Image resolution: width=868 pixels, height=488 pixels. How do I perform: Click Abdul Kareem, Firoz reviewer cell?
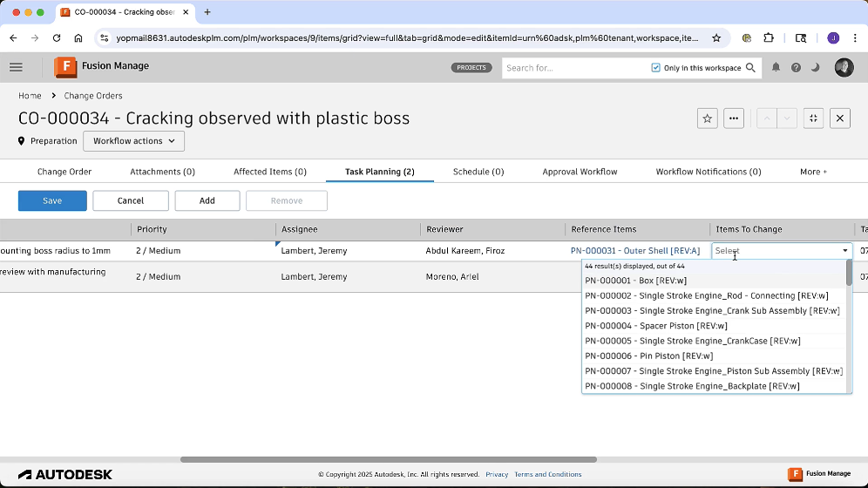click(x=492, y=251)
